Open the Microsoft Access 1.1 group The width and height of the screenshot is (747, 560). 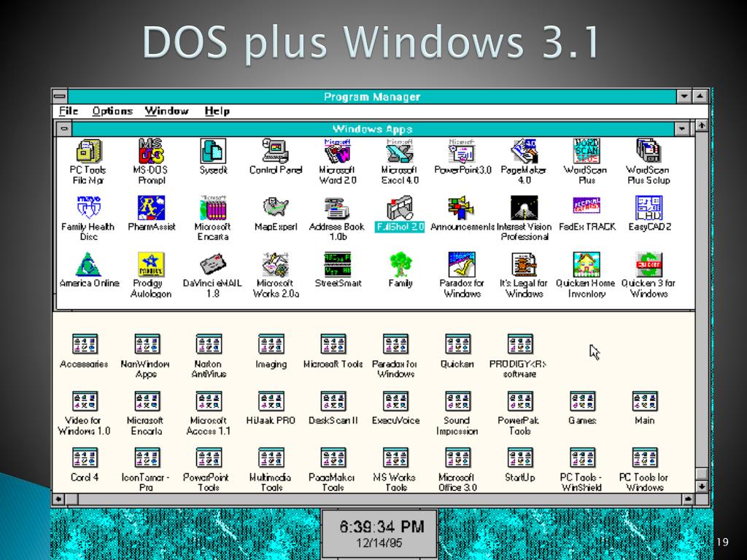pyautogui.click(x=209, y=401)
